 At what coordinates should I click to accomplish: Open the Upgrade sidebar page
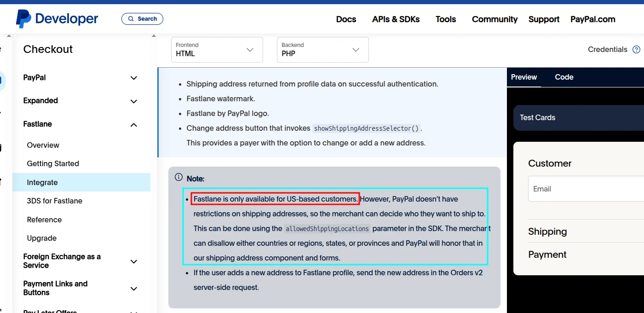click(x=42, y=238)
